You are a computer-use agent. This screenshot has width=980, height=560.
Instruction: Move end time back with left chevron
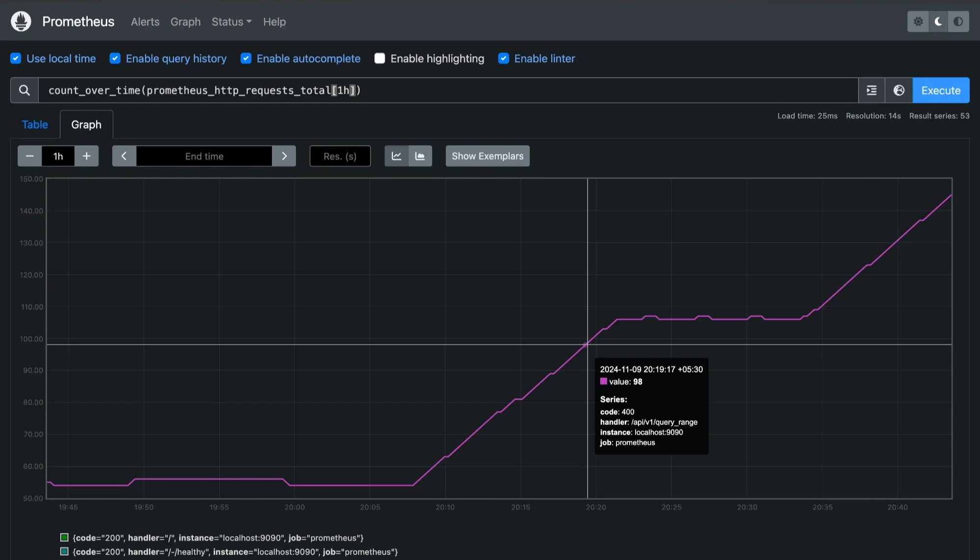(x=124, y=156)
